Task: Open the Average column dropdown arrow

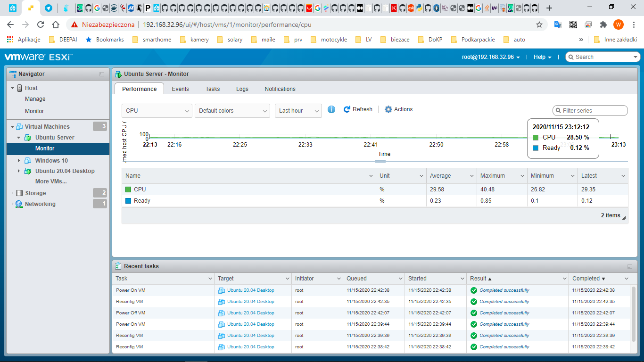Action: [471, 176]
